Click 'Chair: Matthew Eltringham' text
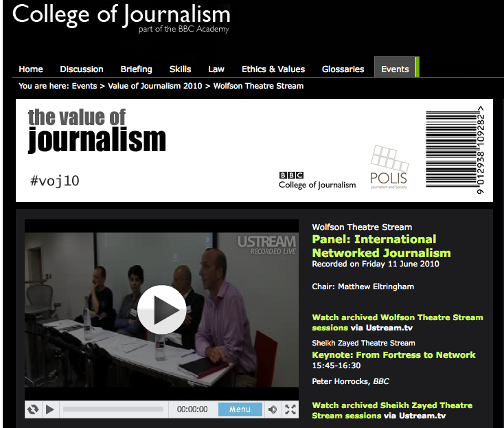 click(x=363, y=286)
